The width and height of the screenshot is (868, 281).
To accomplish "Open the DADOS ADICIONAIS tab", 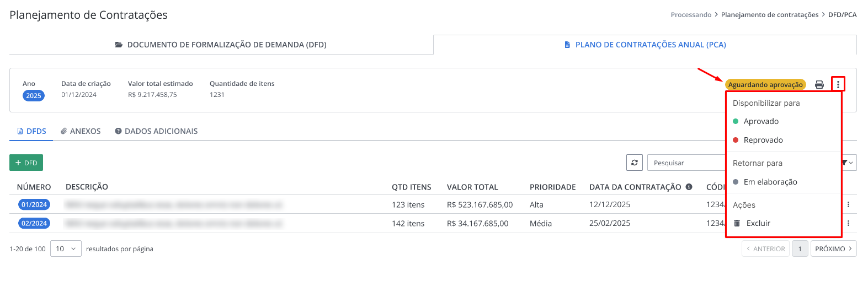I will click(x=156, y=131).
